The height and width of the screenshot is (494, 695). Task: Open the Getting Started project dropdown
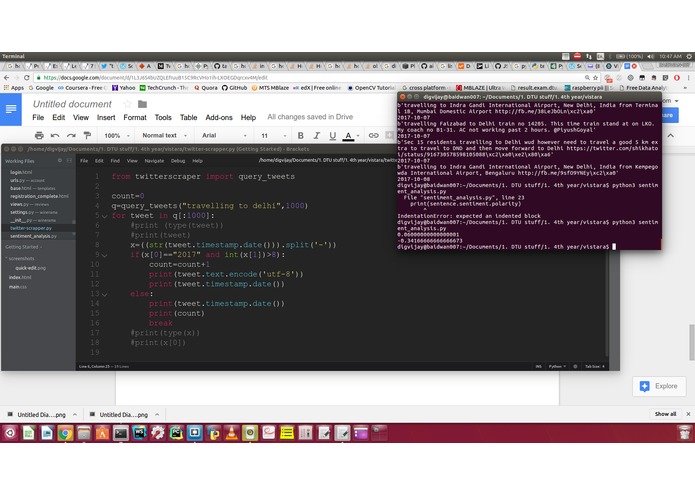(x=23, y=247)
